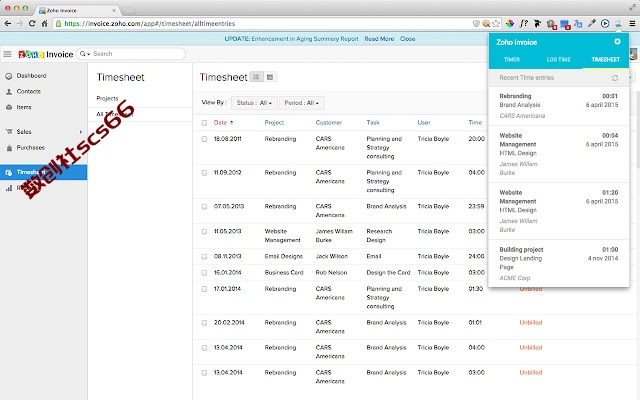The width and height of the screenshot is (640, 400).
Task: Switch to the LOG TIME tab
Action: [558, 60]
